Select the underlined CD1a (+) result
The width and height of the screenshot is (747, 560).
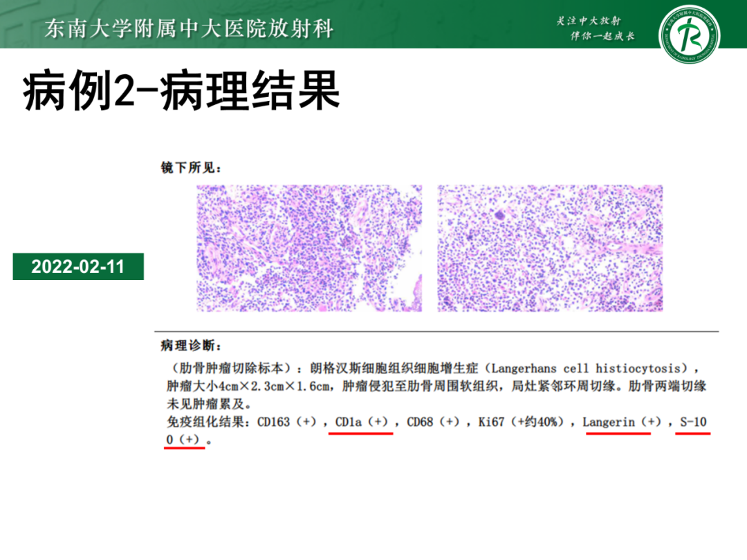pyautogui.click(x=361, y=422)
